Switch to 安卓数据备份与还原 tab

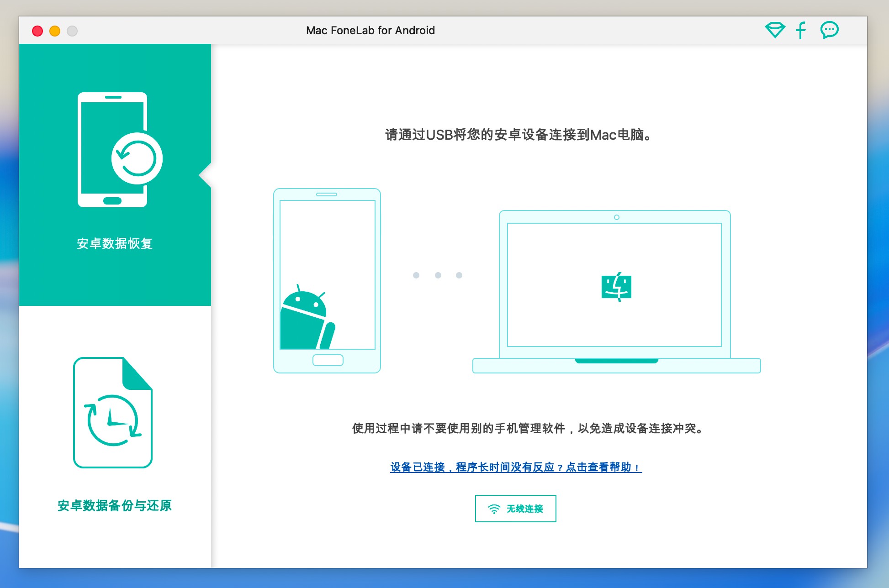[x=115, y=505]
